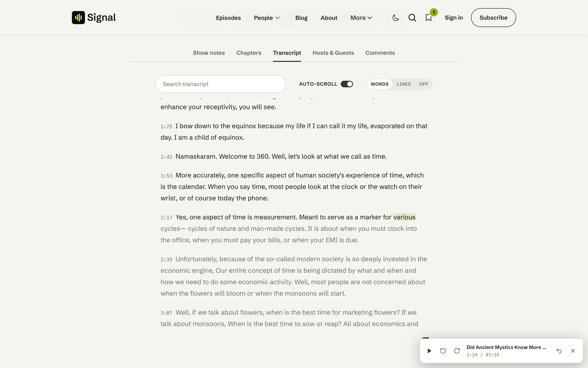Expand the People dropdown
The height and width of the screenshot is (368, 588).
tap(267, 18)
